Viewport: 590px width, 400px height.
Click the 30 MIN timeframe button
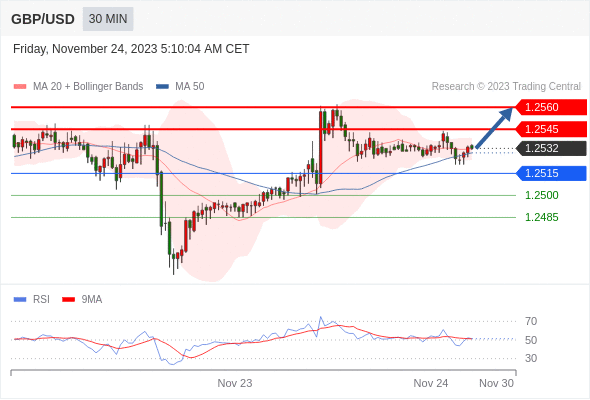(108, 19)
